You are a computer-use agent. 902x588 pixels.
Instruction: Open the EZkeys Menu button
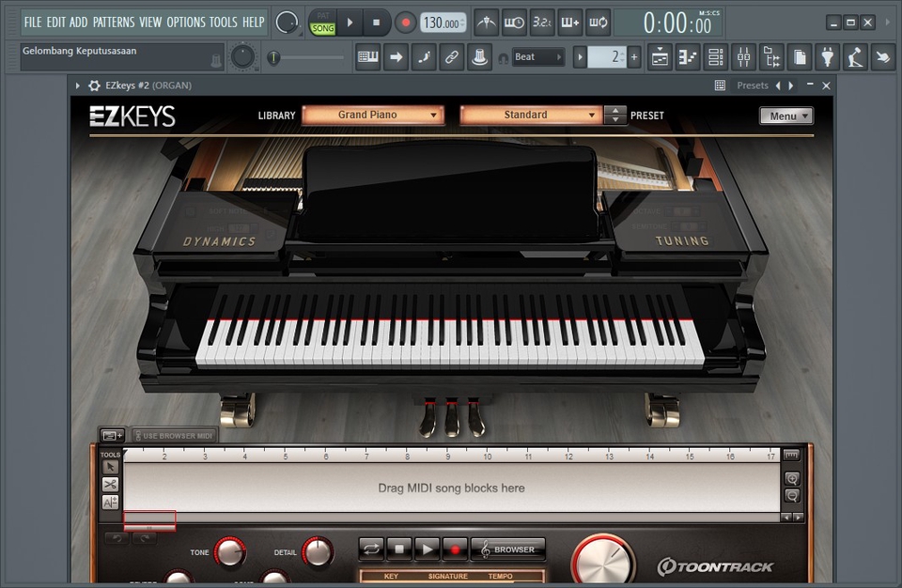coord(787,115)
